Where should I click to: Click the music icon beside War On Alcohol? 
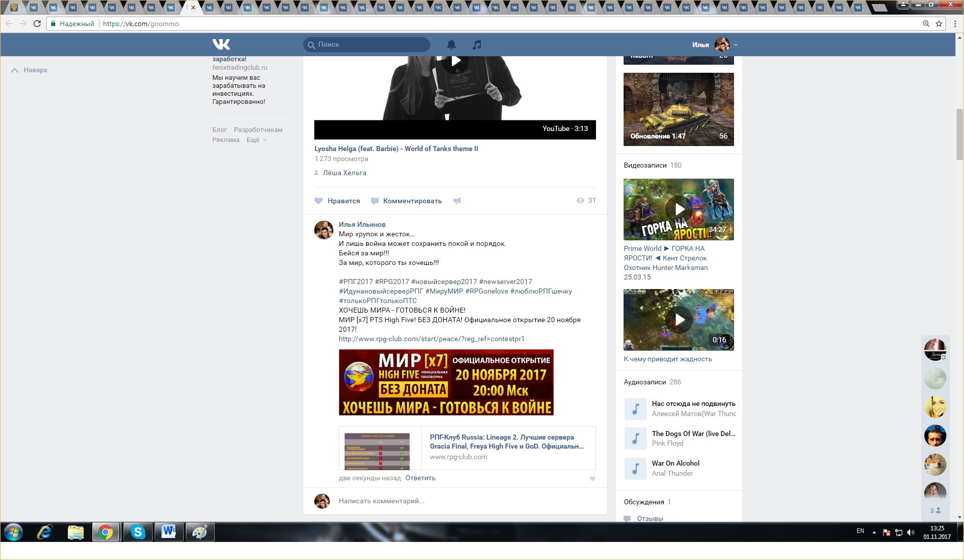(635, 468)
